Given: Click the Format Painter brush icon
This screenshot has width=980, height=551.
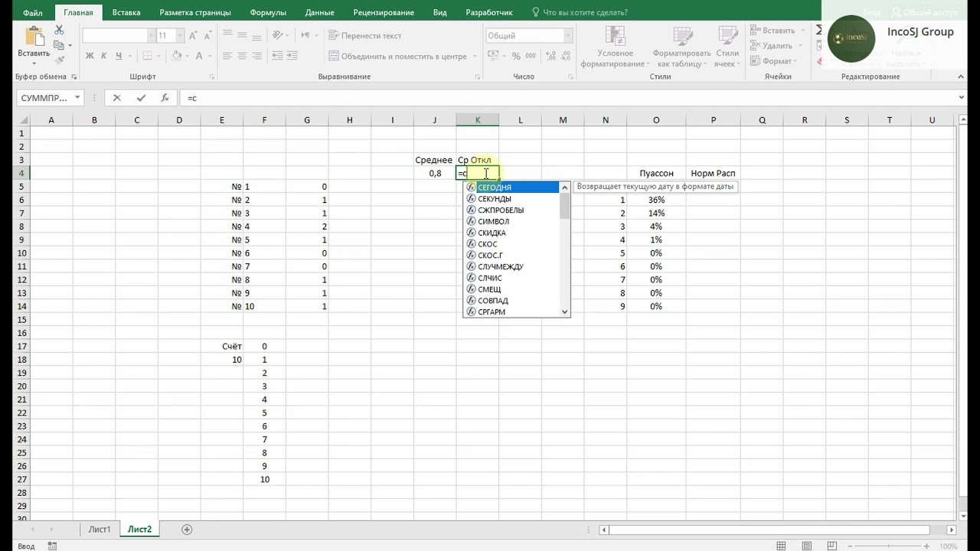Looking at the screenshot, I should pos(60,60).
